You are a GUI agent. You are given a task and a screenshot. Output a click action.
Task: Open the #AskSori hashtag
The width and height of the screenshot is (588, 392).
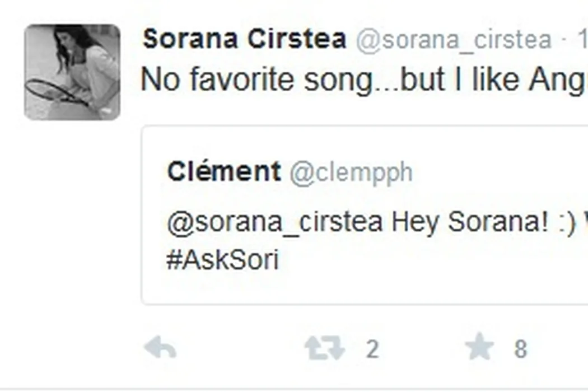point(222,260)
